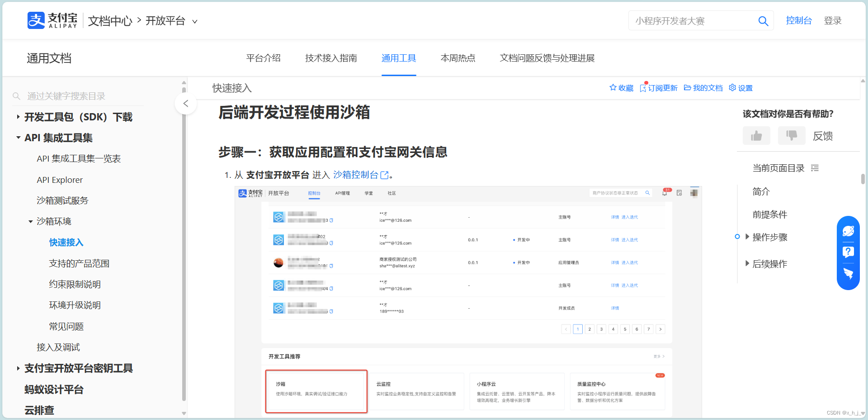Click the floating bird assistant icon

pyautogui.click(x=848, y=273)
